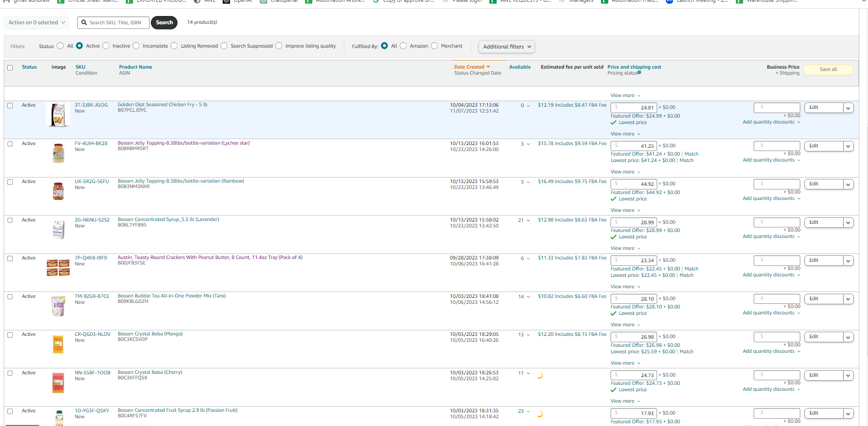Click Edit for the Lychee star Jelly Topping
Viewport: 868px width, 426px height.
pyautogui.click(x=824, y=146)
